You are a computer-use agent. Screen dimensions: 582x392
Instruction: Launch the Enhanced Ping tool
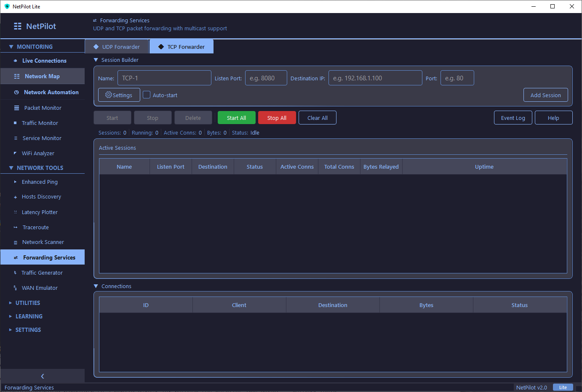point(39,182)
